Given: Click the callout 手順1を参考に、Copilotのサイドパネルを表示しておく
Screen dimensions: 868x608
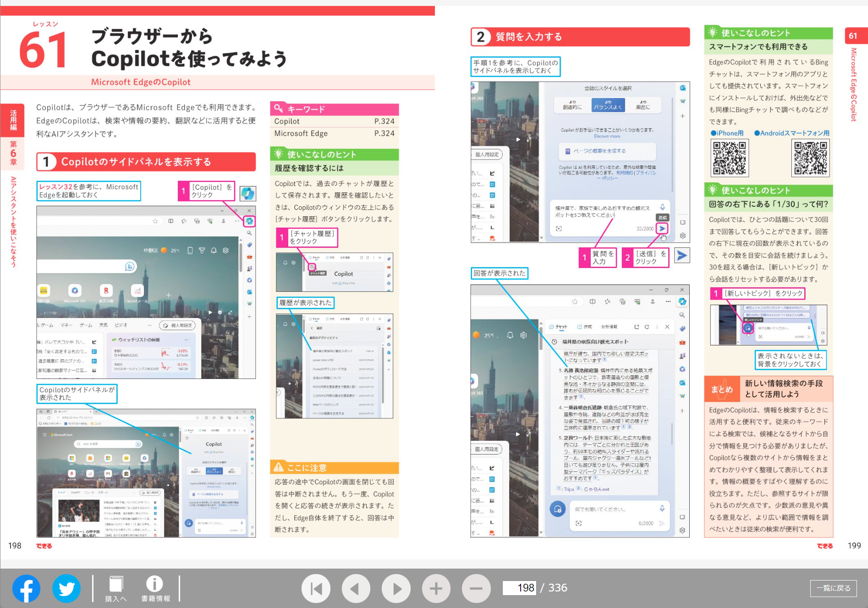Looking at the screenshot, I should (516, 67).
